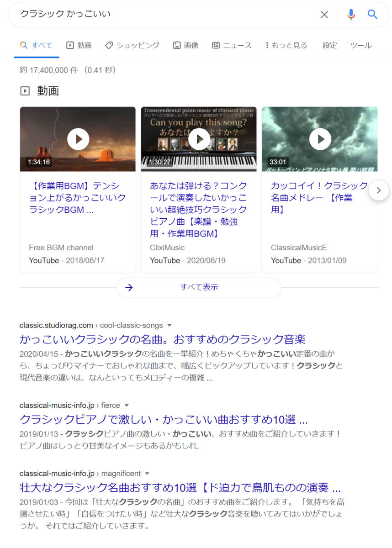Click the next arrow on video carousel
The width and height of the screenshot is (392, 548).
[x=378, y=190]
